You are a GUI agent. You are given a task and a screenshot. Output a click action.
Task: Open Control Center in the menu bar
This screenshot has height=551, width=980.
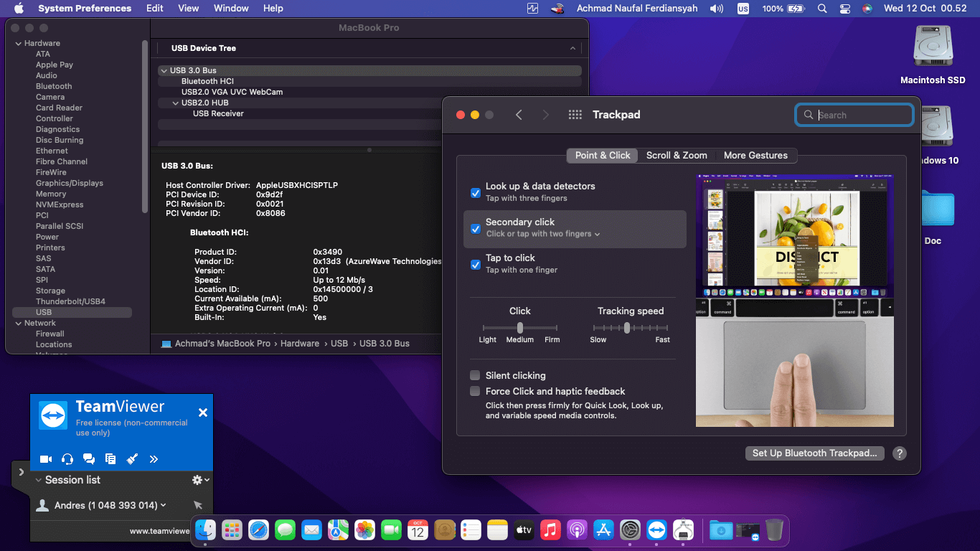point(845,9)
